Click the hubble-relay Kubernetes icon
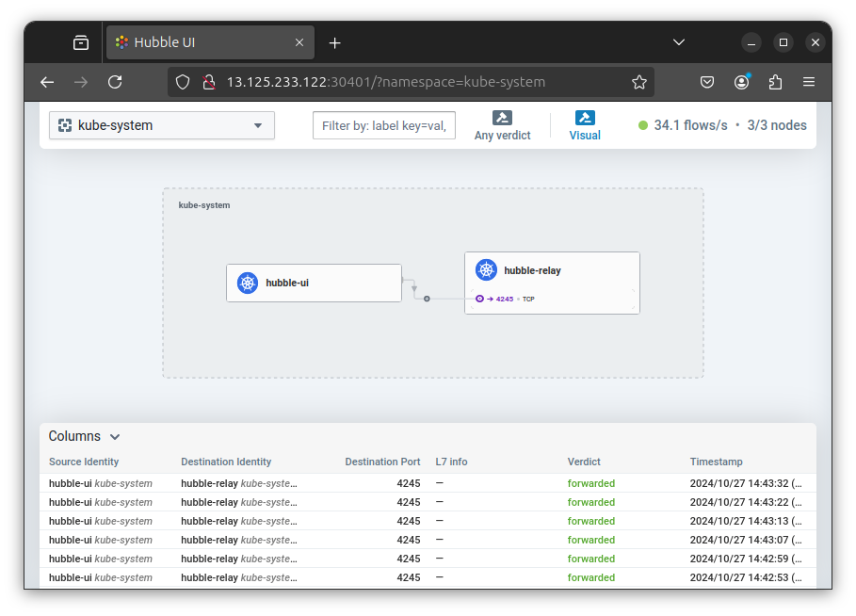The height and width of the screenshot is (616, 856). click(486, 269)
